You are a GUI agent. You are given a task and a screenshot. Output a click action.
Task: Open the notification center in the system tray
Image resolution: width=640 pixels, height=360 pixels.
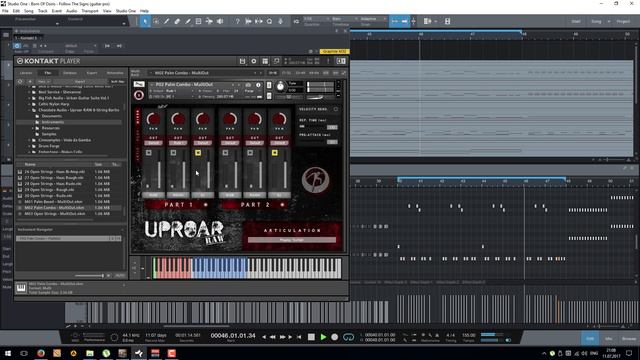[x=629, y=353]
